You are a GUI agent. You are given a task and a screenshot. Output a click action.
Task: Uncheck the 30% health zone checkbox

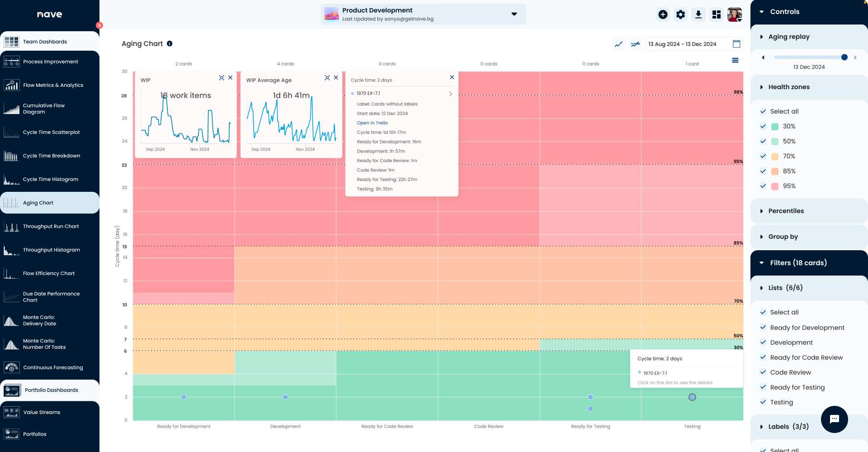point(763,126)
